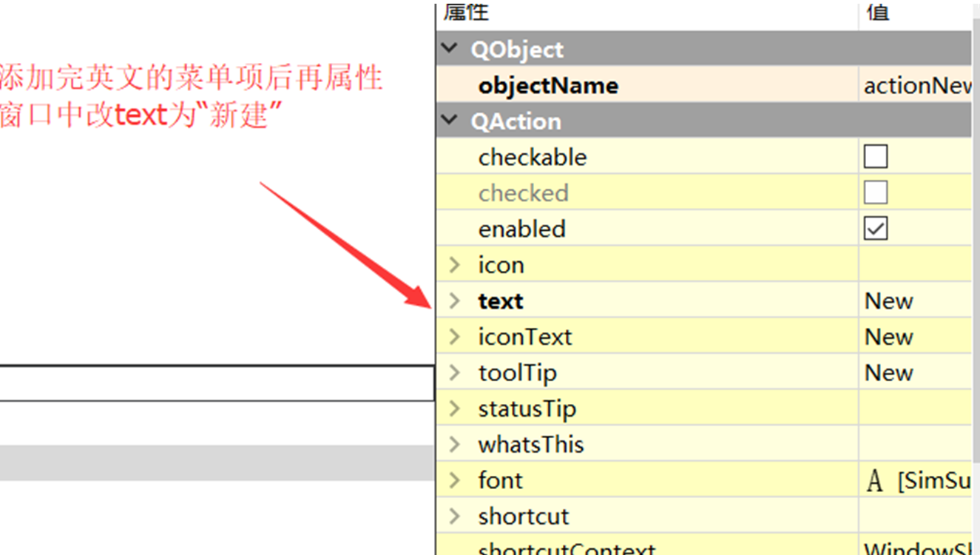Expand the icon property row
This screenshot has width=980, height=555.
click(455, 264)
